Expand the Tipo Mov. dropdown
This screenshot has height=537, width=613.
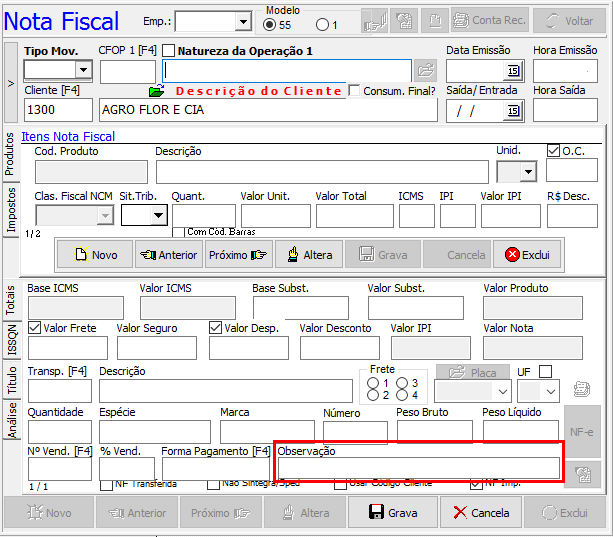[82, 70]
